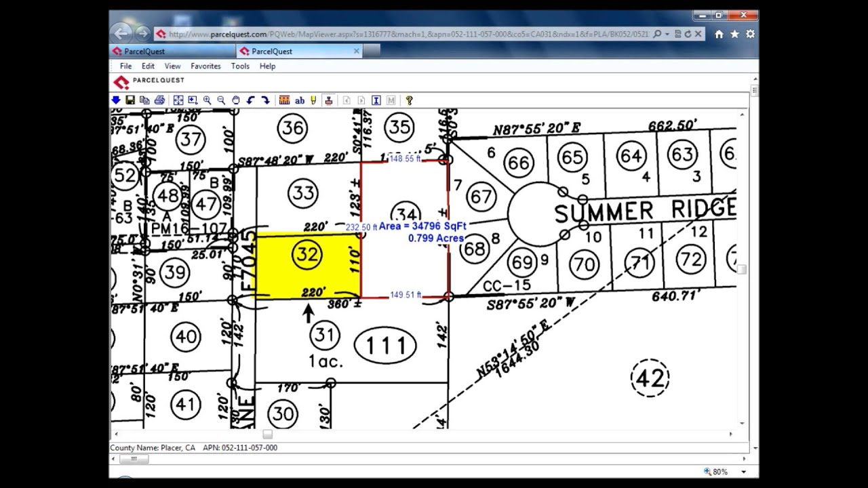Open browser home page icon
The height and width of the screenshot is (488, 868).
tap(719, 34)
